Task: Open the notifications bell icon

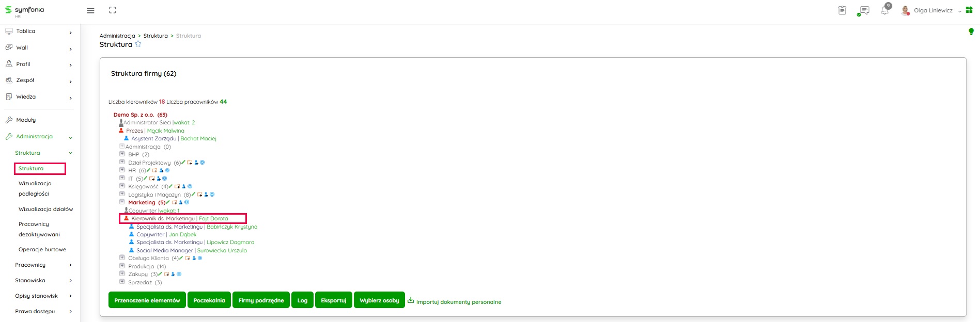Action: point(884,10)
